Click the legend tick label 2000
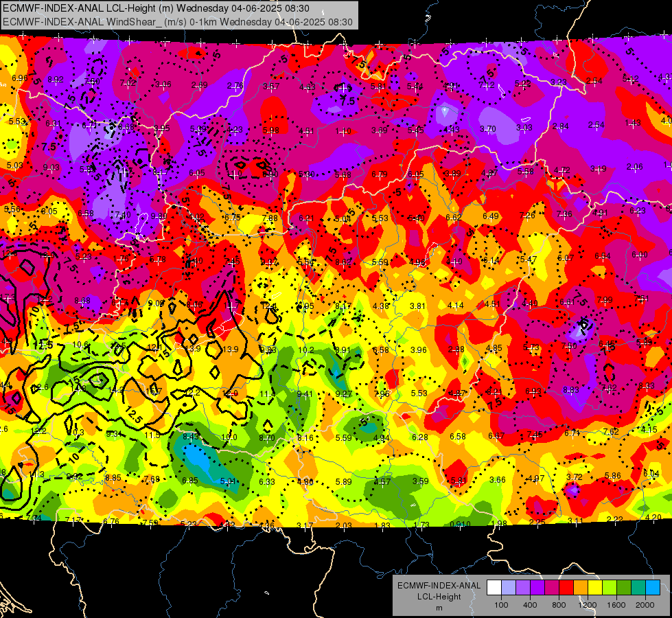 [x=645, y=605]
